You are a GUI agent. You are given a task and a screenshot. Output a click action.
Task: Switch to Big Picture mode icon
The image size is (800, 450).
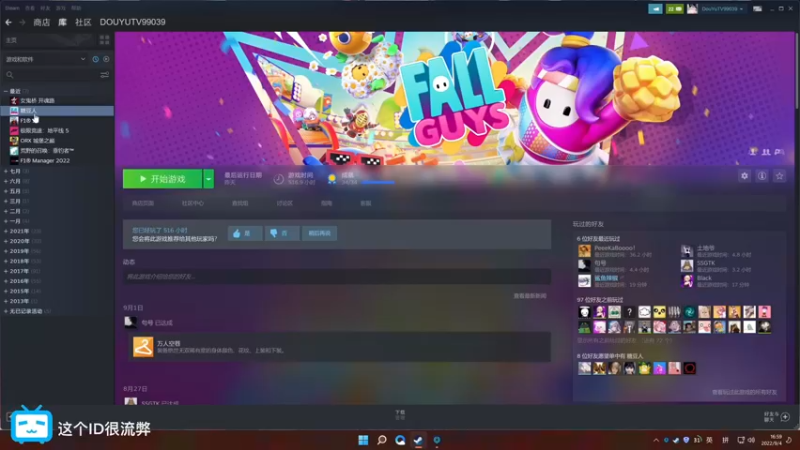tap(758, 9)
